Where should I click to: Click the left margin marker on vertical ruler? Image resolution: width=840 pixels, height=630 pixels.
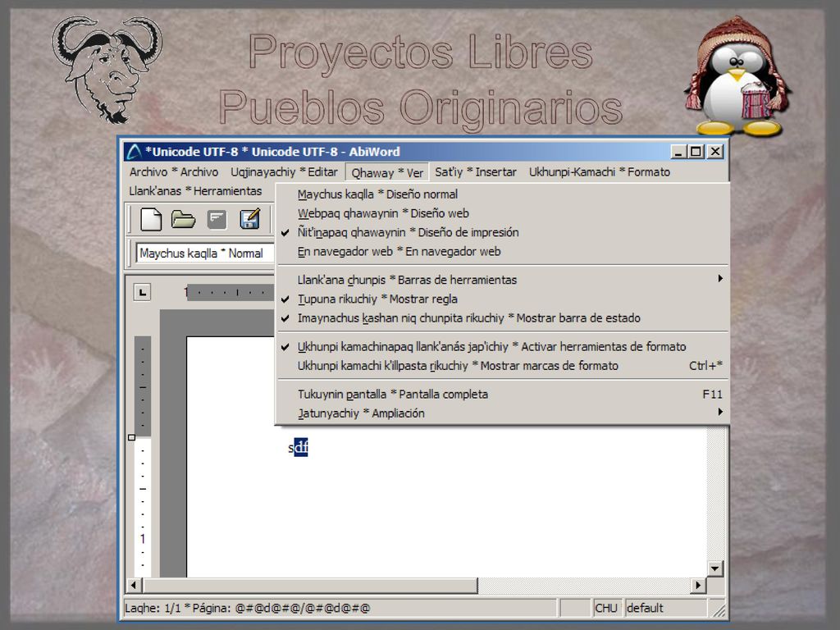click(132, 438)
